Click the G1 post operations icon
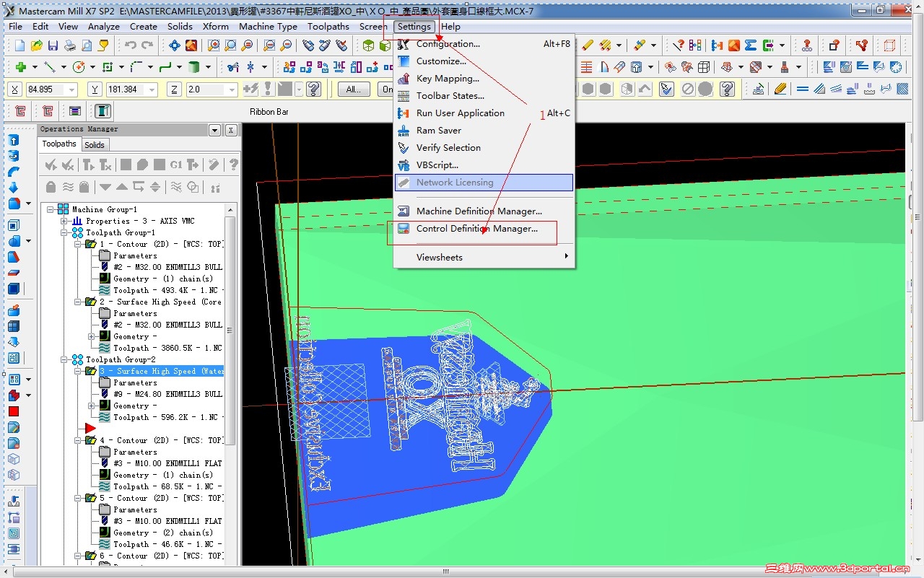 point(176,165)
